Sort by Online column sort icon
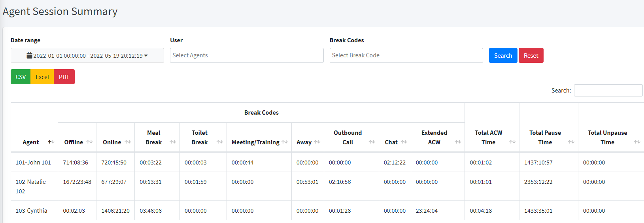The width and height of the screenshot is (644, 223). coord(128,142)
